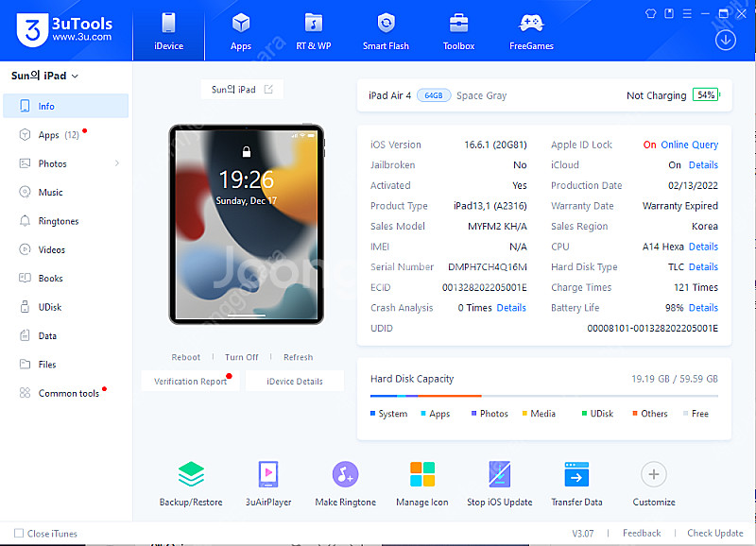
Task: Click the iPad lock screen preview
Action: [246, 224]
